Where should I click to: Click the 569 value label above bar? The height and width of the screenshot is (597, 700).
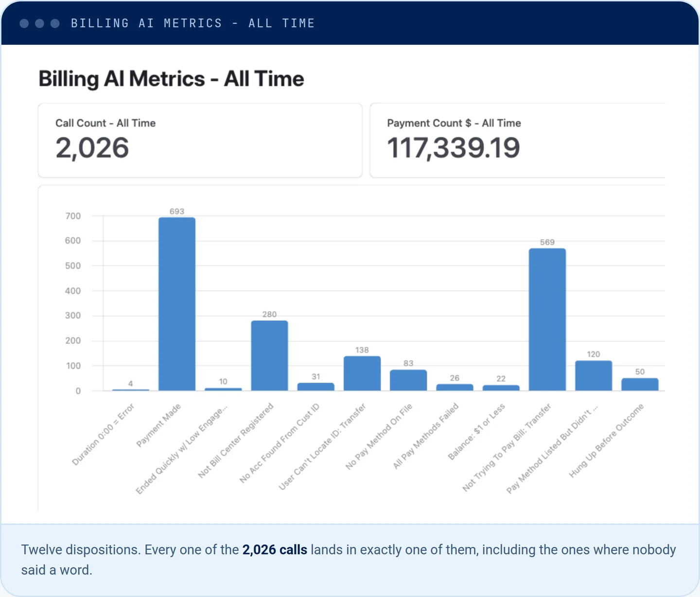(x=547, y=242)
